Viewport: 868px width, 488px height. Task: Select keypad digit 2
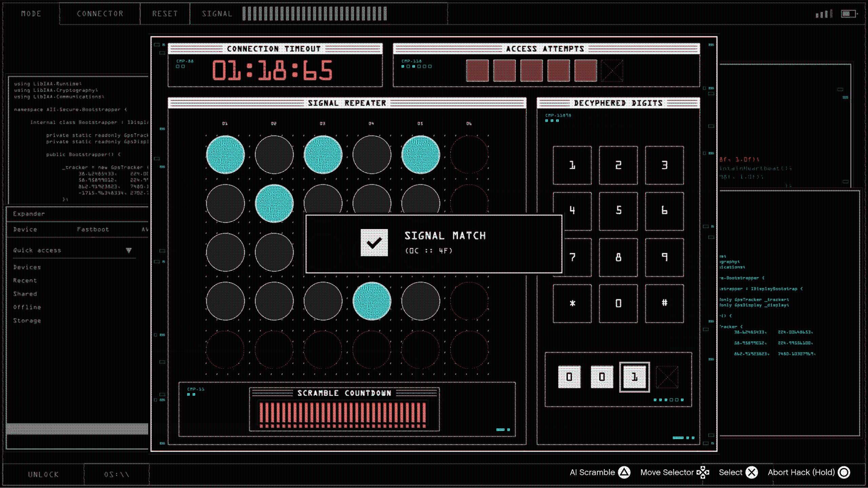[618, 165]
